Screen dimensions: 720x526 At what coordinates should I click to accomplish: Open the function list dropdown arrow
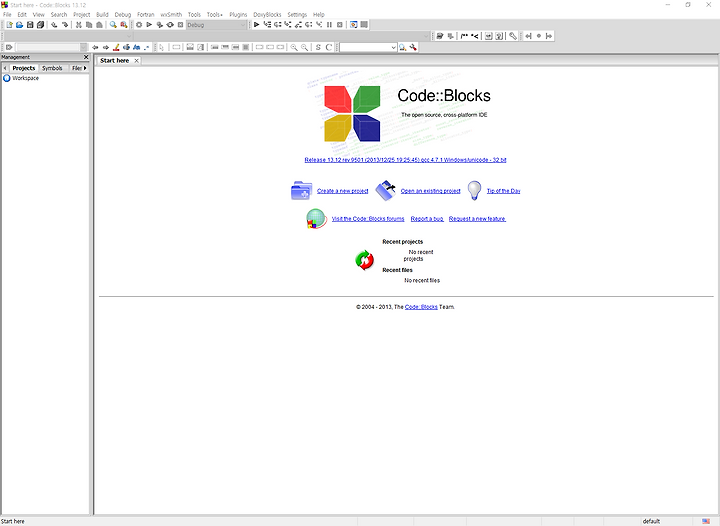click(426, 36)
